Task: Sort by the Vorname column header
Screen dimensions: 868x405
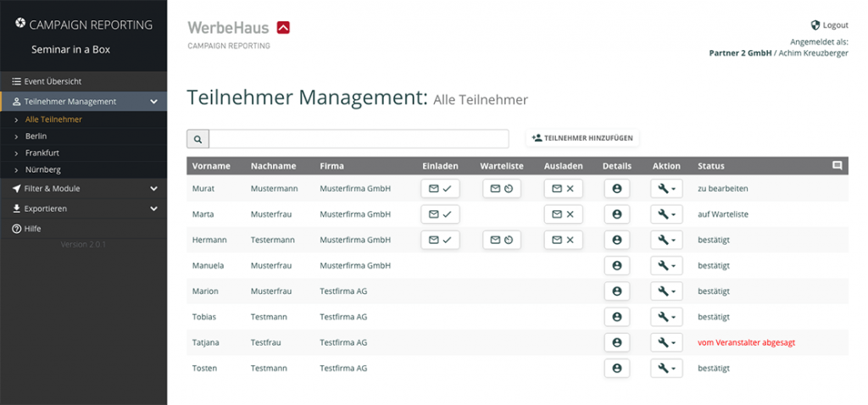Action: [x=211, y=166]
